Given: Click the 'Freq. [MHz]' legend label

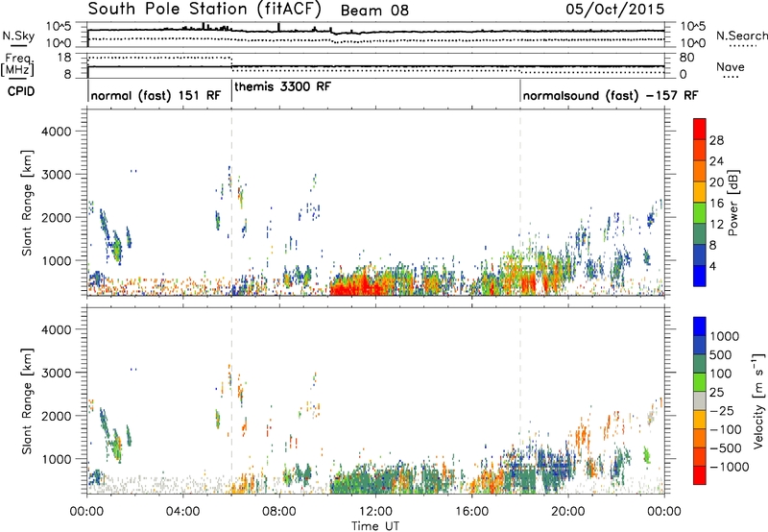Looking at the screenshot, I should (17, 65).
